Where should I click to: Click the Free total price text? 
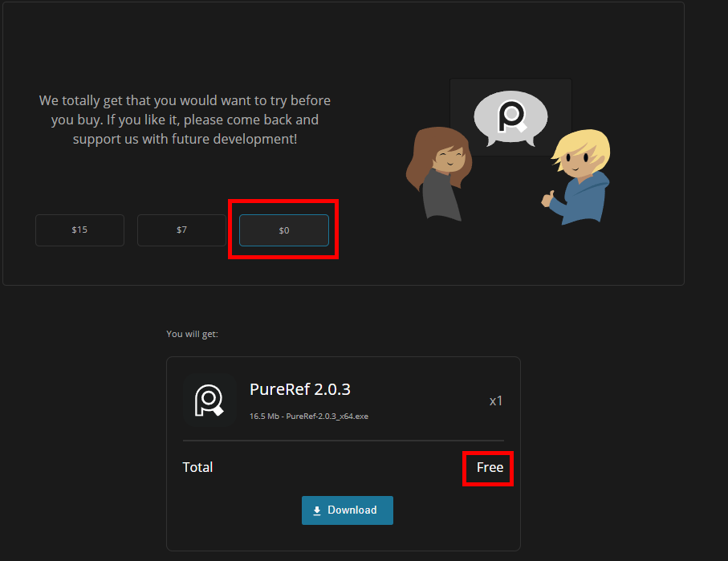[490, 467]
